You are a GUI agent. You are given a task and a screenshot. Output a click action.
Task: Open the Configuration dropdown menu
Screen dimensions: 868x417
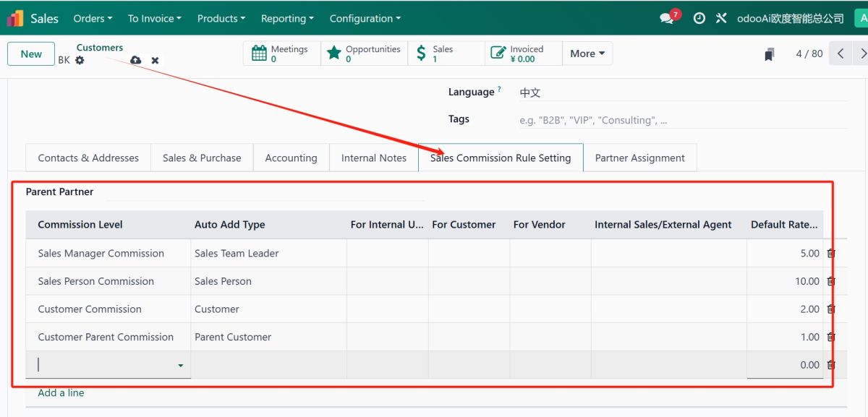(x=366, y=19)
